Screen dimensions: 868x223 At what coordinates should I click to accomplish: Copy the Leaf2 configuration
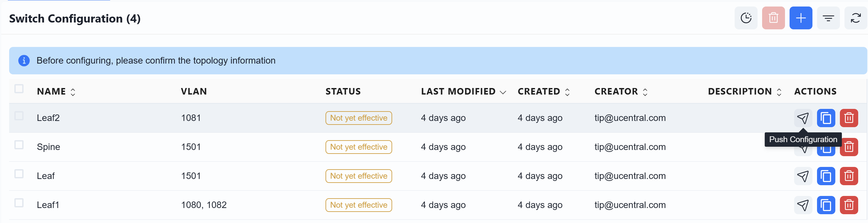click(x=826, y=118)
